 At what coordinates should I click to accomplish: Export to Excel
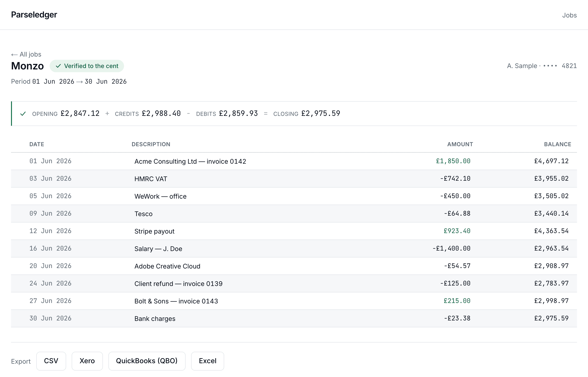[x=207, y=361]
